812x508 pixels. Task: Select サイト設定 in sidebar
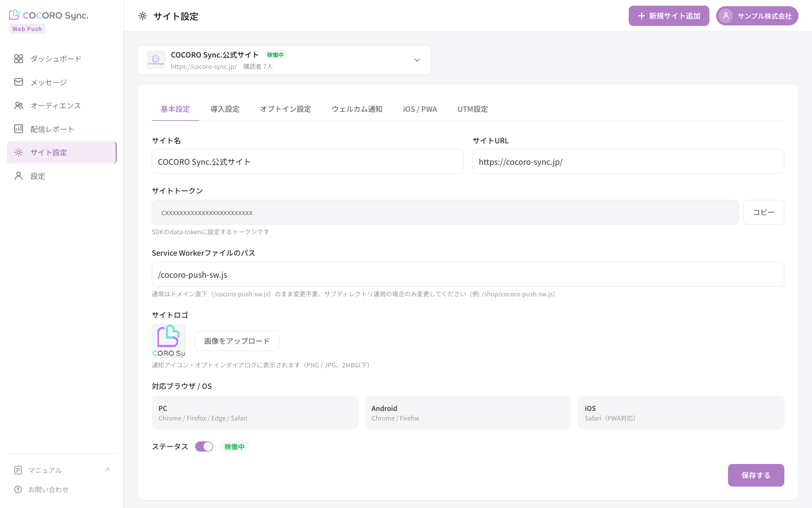(61, 152)
